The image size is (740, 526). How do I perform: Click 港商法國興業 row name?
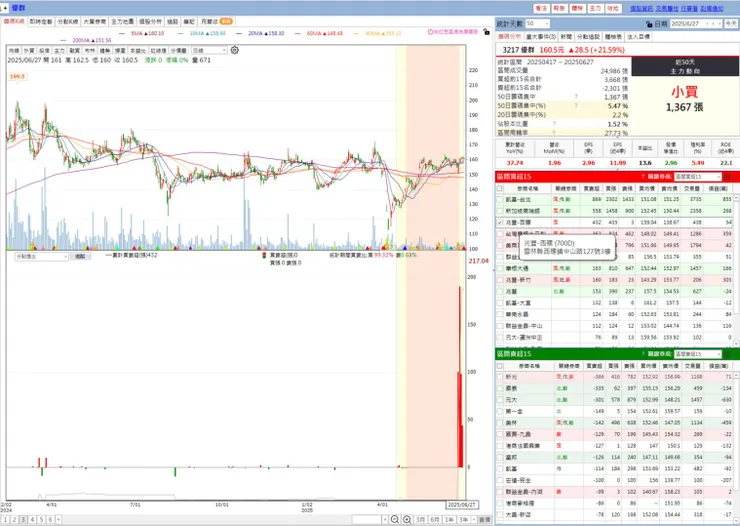click(522, 445)
